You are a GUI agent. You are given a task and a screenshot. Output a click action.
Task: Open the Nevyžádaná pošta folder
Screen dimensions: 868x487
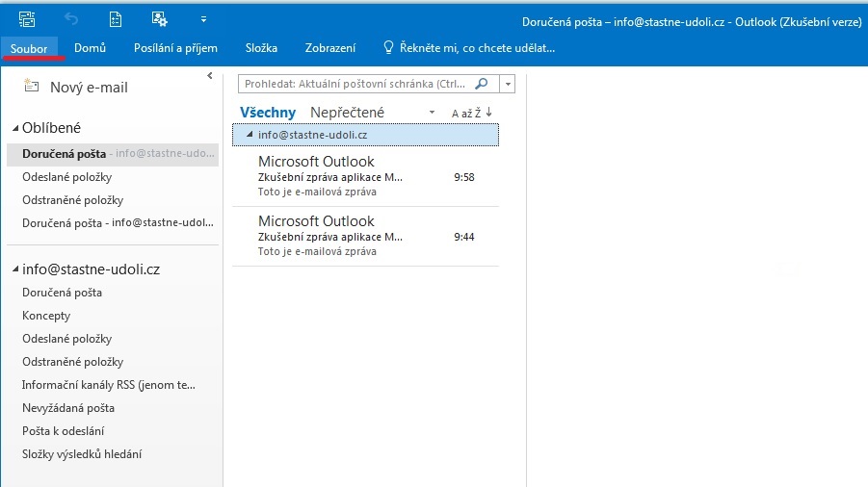68,408
